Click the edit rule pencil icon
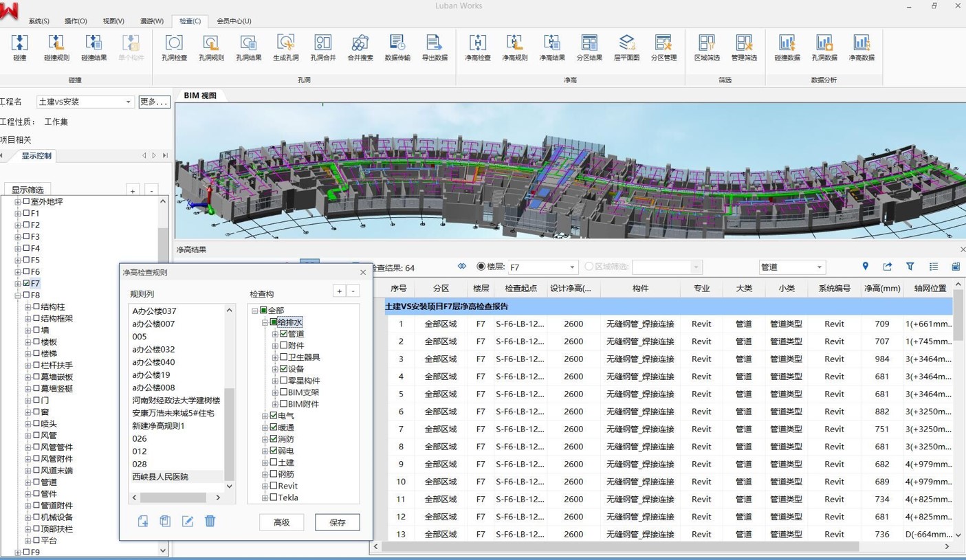Screen dimensions: 966x560 click(187, 522)
